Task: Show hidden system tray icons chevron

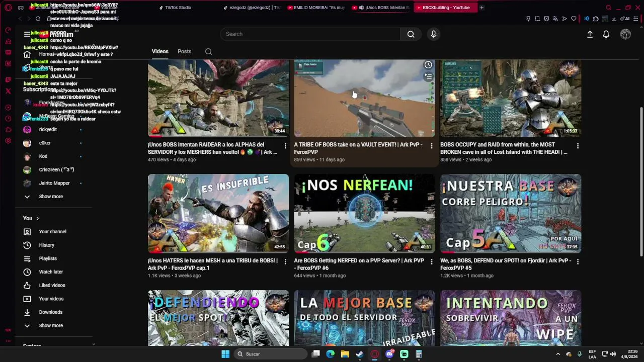Action: click(557, 354)
